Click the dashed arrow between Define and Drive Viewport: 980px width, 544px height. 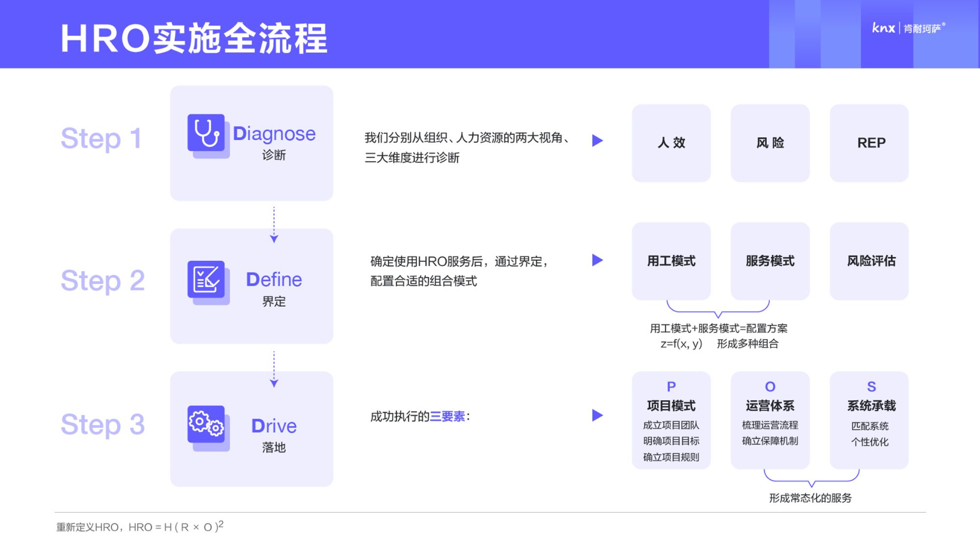pos(274,369)
